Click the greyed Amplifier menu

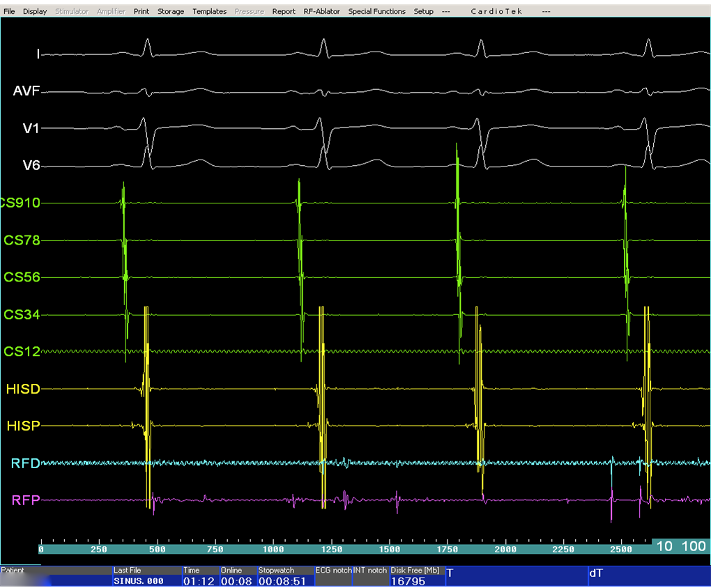point(111,11)
